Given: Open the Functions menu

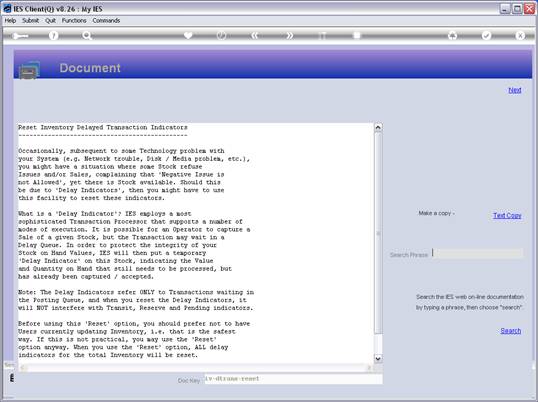Looking at the screenshot, I should tap(74, 21).
